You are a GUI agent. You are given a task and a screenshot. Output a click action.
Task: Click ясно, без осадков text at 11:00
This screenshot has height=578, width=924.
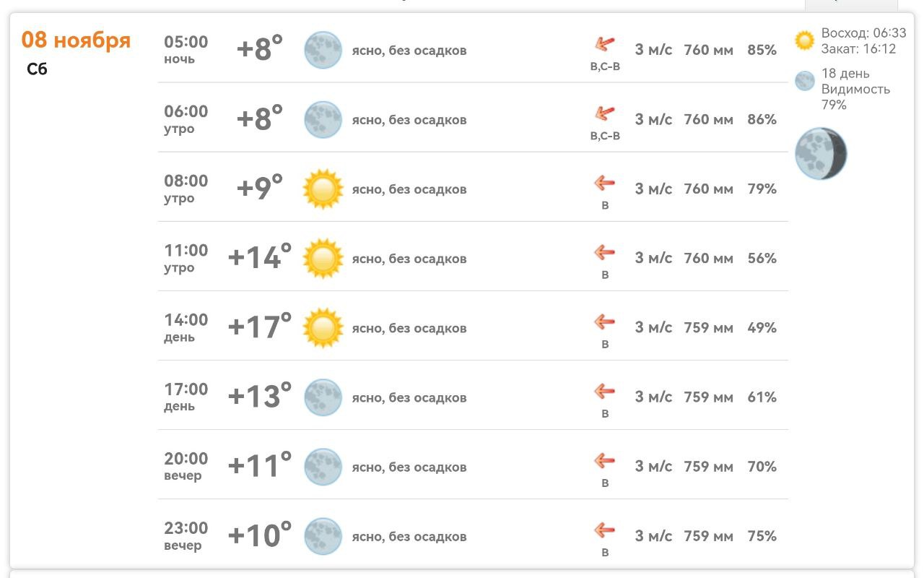pyautogui.click(x=409, y=259)
